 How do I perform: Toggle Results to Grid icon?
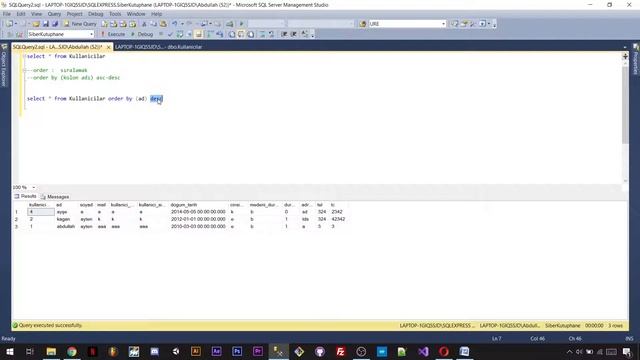(241, 34)
